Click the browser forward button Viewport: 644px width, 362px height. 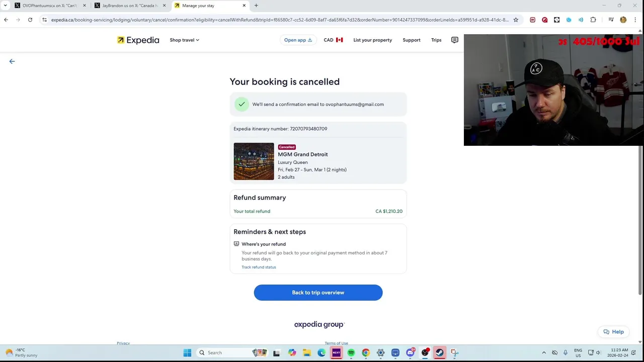coord(18,20)
